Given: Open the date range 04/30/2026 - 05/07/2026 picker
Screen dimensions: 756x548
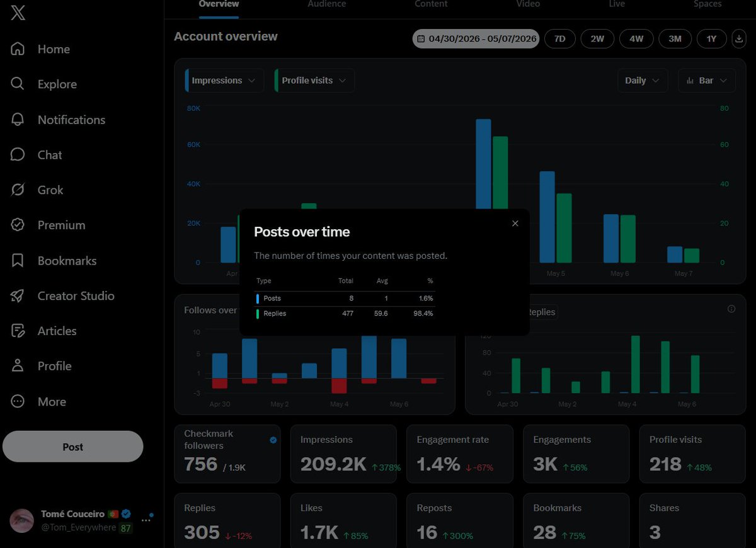Looking at the screenshot, I should point(476,39).
